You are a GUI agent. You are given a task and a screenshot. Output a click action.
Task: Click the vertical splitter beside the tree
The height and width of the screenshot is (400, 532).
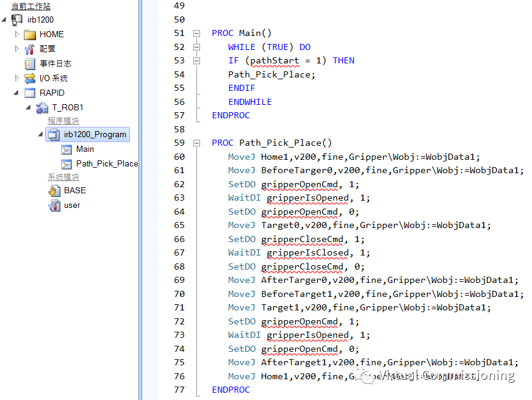140,200
